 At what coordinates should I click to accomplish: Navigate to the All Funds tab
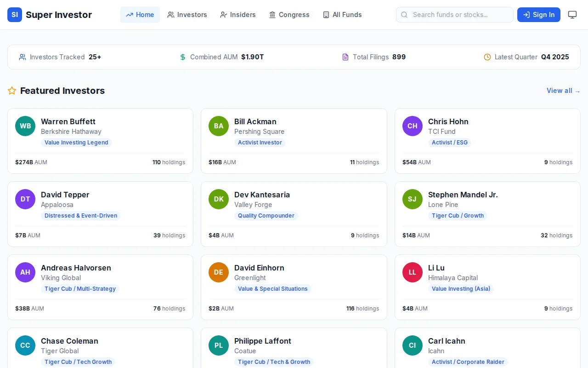(x=342, y=15)
